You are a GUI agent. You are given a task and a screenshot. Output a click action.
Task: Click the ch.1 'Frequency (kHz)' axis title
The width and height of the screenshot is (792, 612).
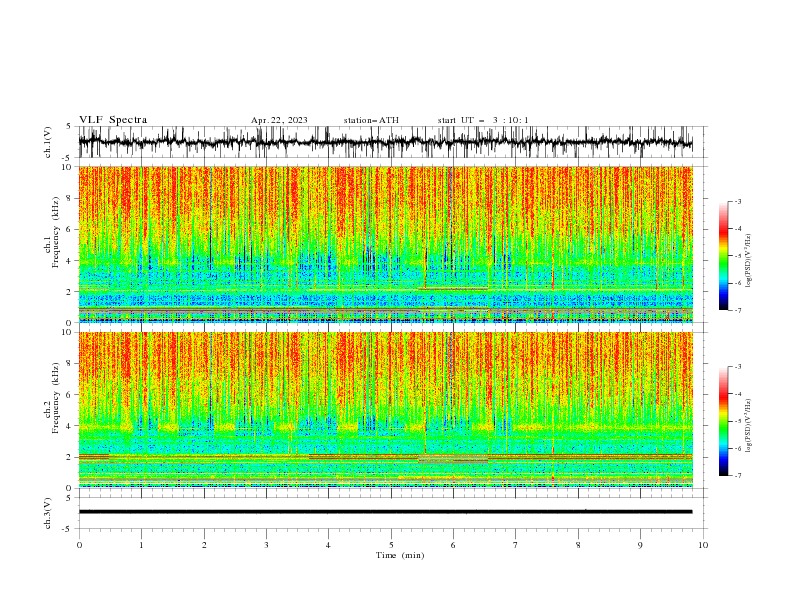click(x=55, y=233)
